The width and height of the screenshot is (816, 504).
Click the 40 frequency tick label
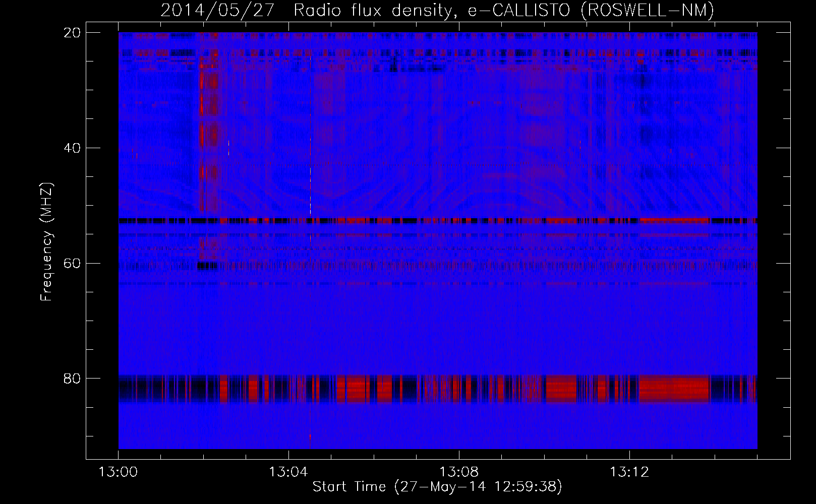pos(73,148)
